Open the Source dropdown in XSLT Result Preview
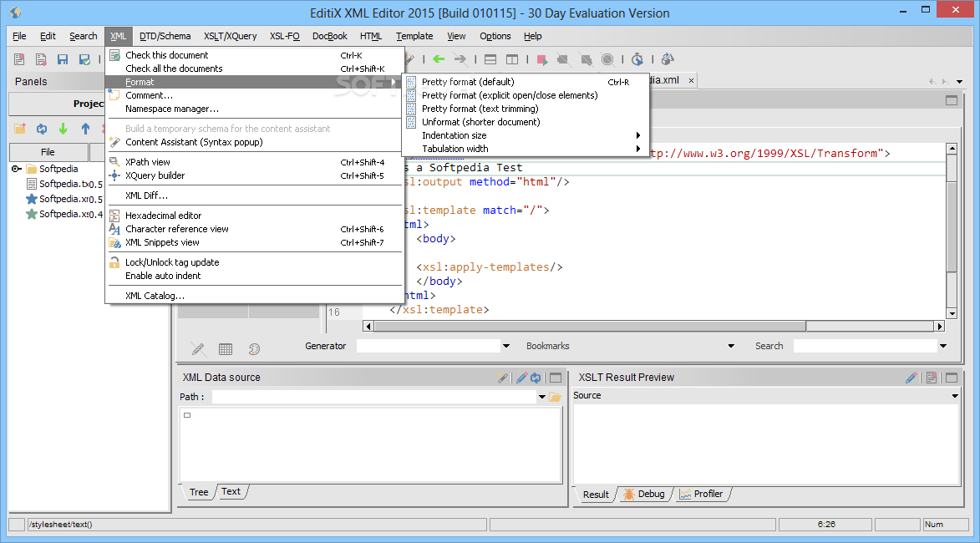 955,395
